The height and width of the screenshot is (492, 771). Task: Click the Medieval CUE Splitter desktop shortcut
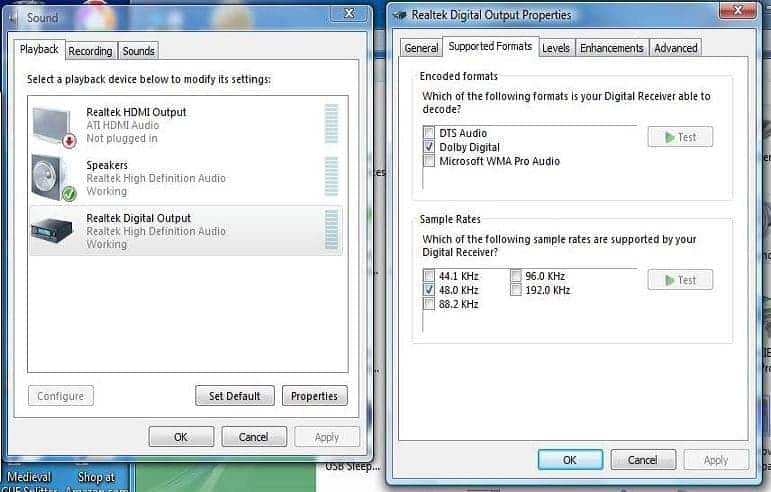(x=30, y=478)
